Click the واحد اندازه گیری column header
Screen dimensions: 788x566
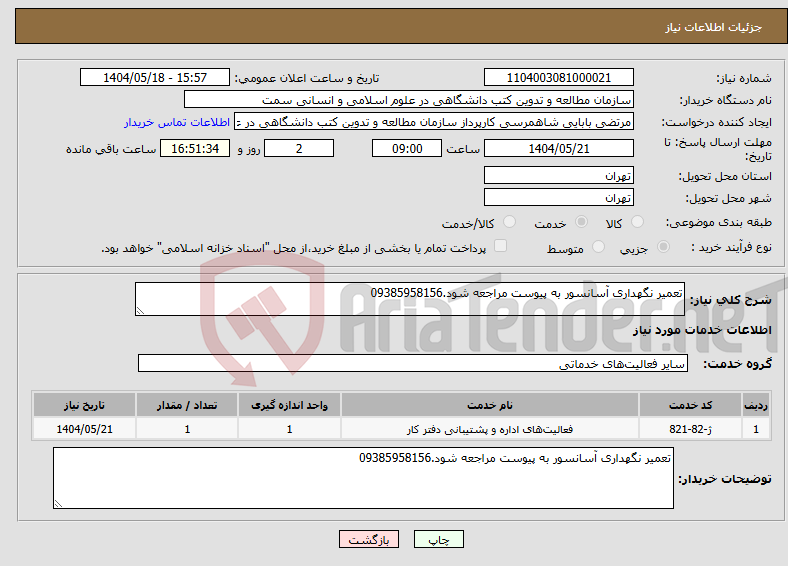[289, 405]
